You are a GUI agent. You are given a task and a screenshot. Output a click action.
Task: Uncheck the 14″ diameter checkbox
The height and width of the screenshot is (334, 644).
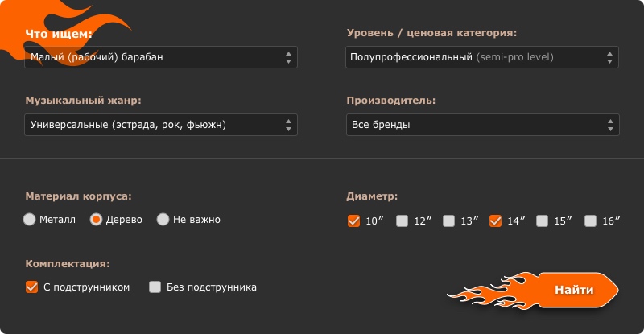pyautogui.click(x=495, y=221)
